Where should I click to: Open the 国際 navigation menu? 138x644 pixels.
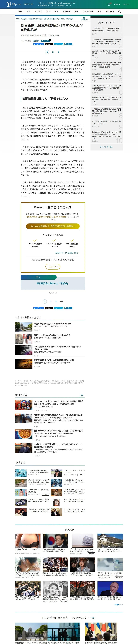click(x=29, y=11)
